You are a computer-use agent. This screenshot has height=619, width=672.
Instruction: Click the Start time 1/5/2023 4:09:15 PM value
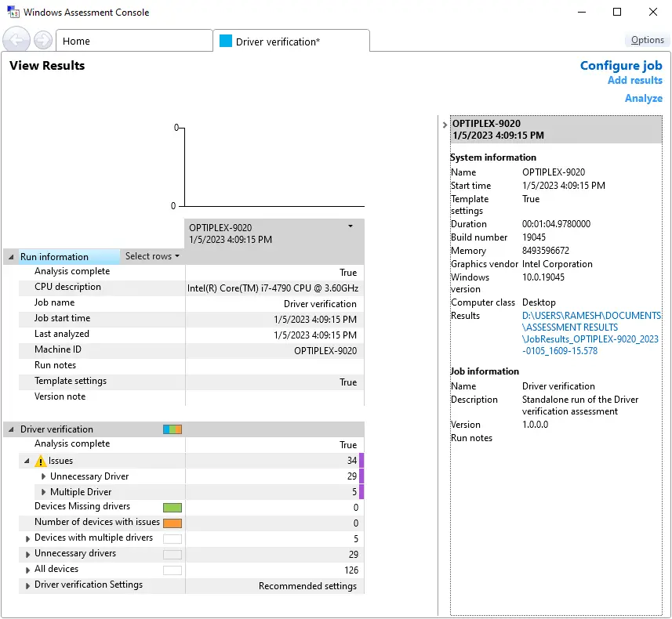563,186
